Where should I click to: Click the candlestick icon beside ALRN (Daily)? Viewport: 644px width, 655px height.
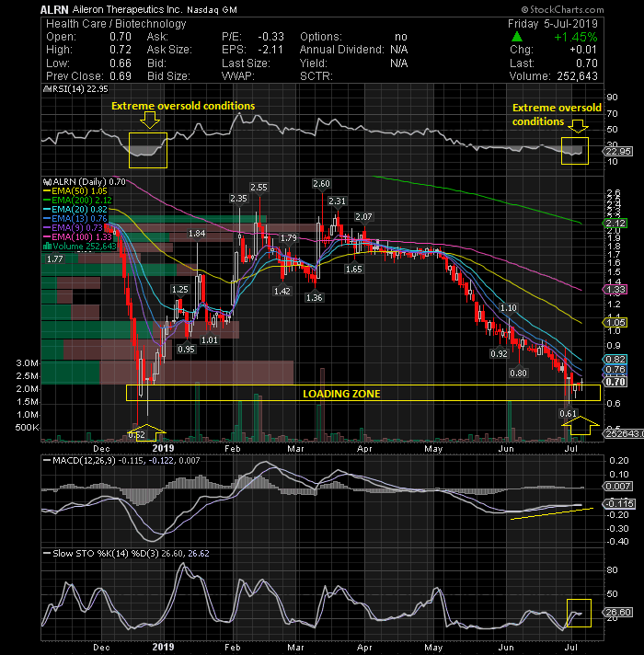click(47, 182)
